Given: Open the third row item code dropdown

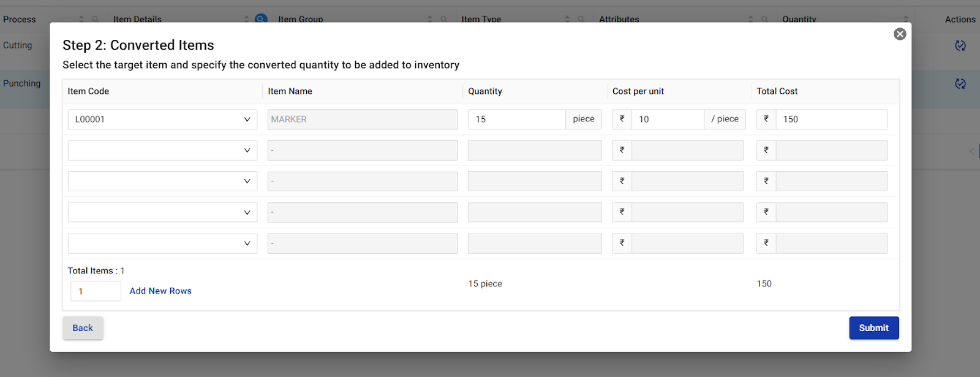Looking at the screenshot, I should 162,181.
